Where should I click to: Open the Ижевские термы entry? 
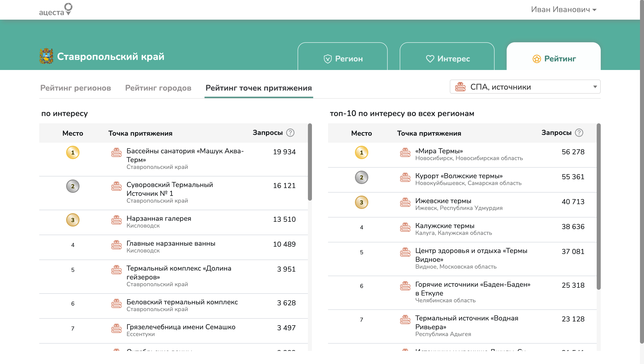443,201
